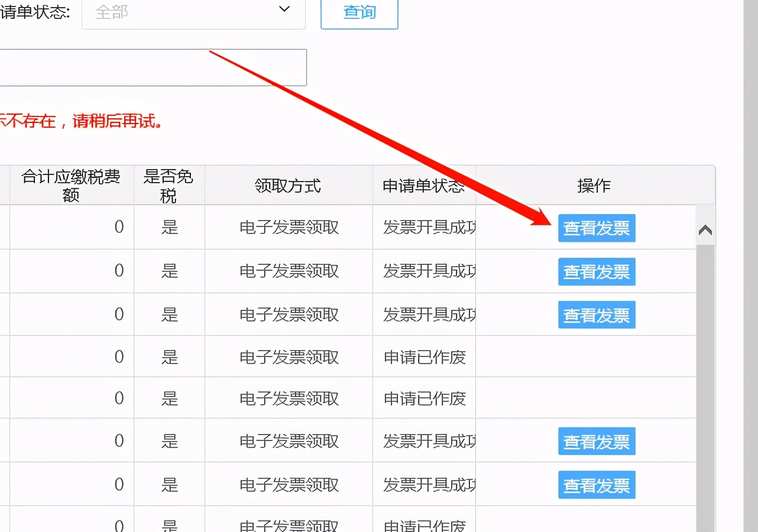Expand the status filter chevron arrow
The height and width of the screenshot is (532, 758).
click(284, 10)
